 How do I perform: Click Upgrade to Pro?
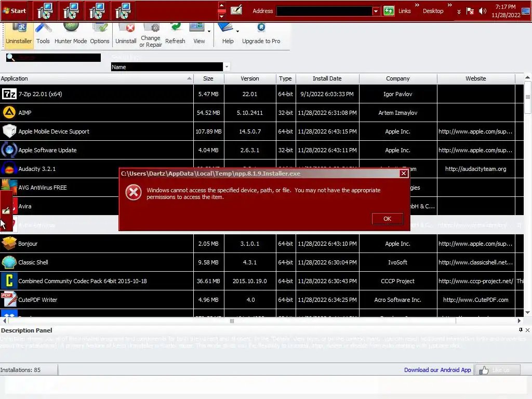click(x=261, y=34)
